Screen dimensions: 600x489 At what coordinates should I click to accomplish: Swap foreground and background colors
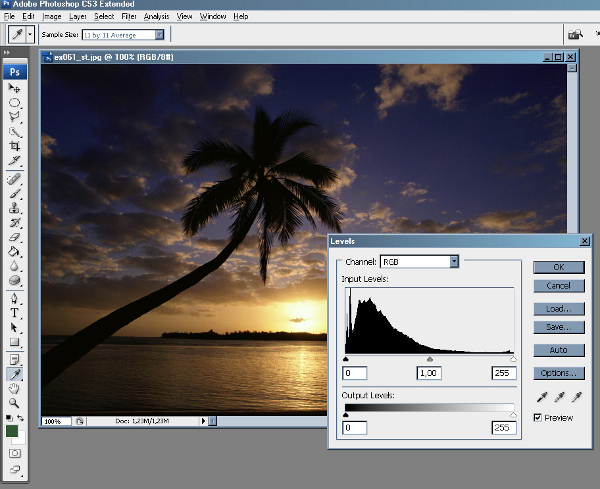[21, 418]
